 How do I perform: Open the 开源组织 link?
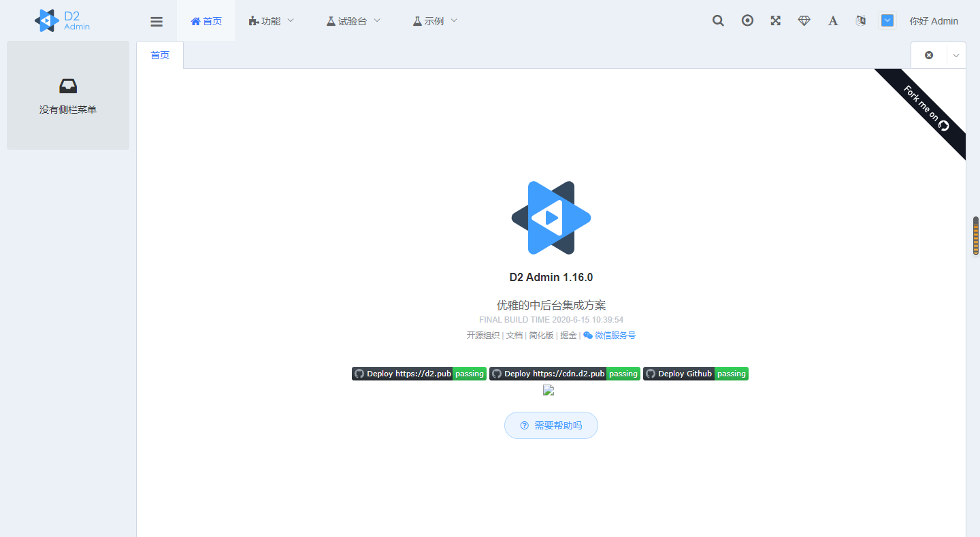coord(483,335)
